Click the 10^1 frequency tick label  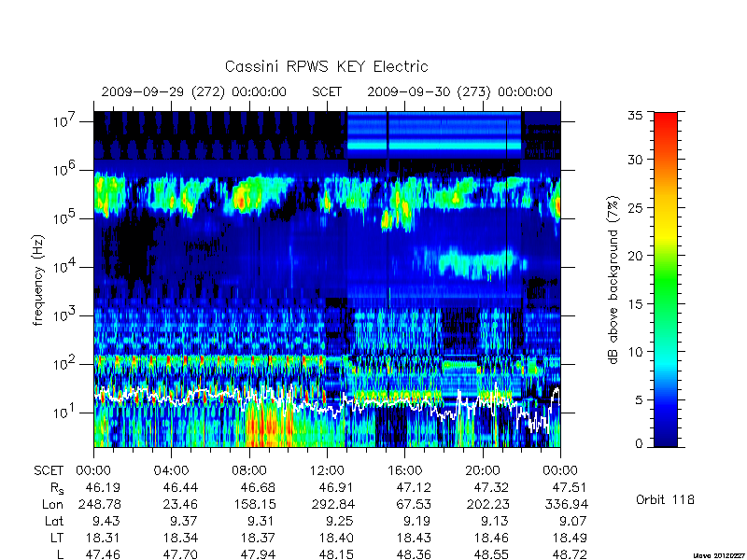tap(65, 412)
